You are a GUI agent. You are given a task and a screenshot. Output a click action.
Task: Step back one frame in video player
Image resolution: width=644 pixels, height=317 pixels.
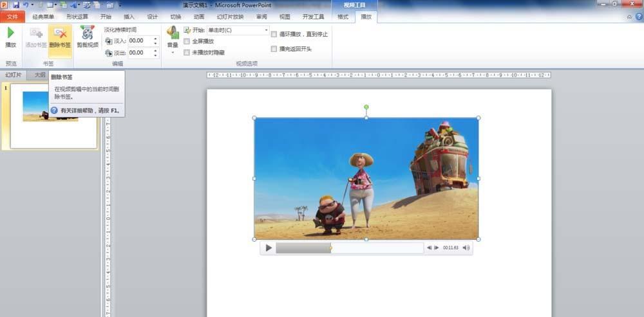429,248
